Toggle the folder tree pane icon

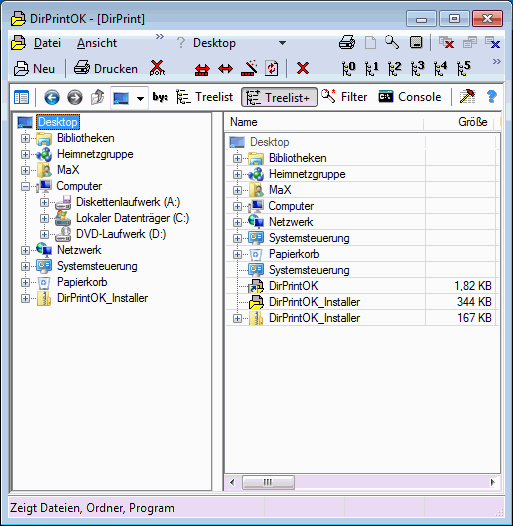(21, 97)
